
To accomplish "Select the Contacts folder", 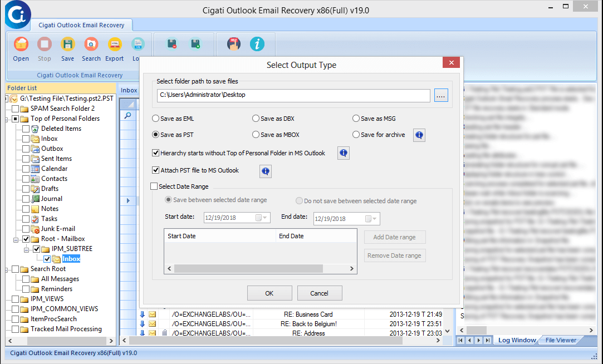I will (x=54, y=178).
